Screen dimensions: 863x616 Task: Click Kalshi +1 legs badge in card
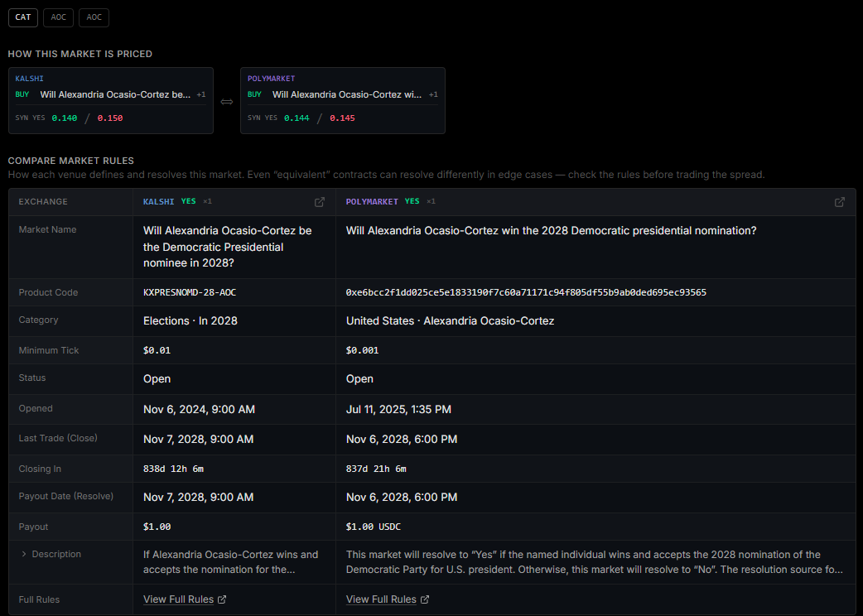[x=201, y=94]
